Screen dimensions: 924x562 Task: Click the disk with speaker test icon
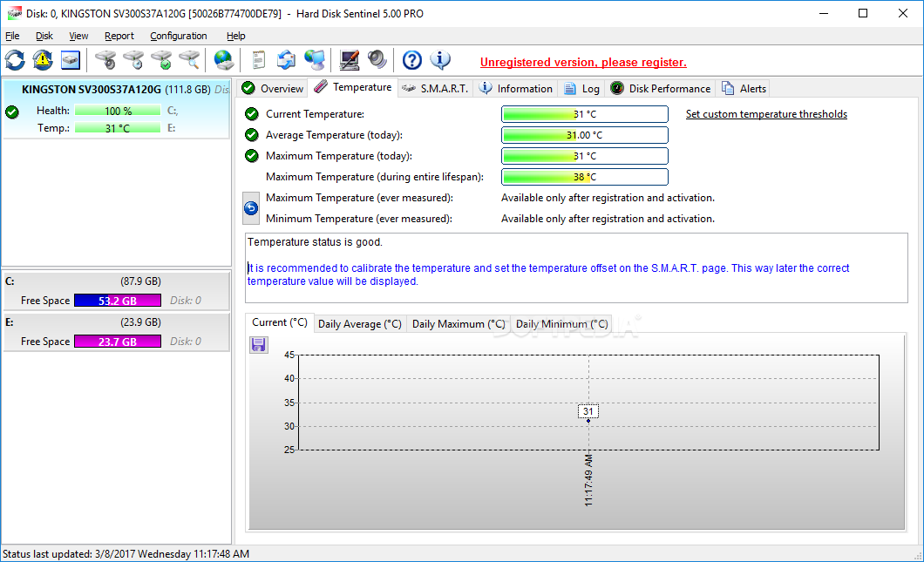pyautogui.click(x=106, y=60)
